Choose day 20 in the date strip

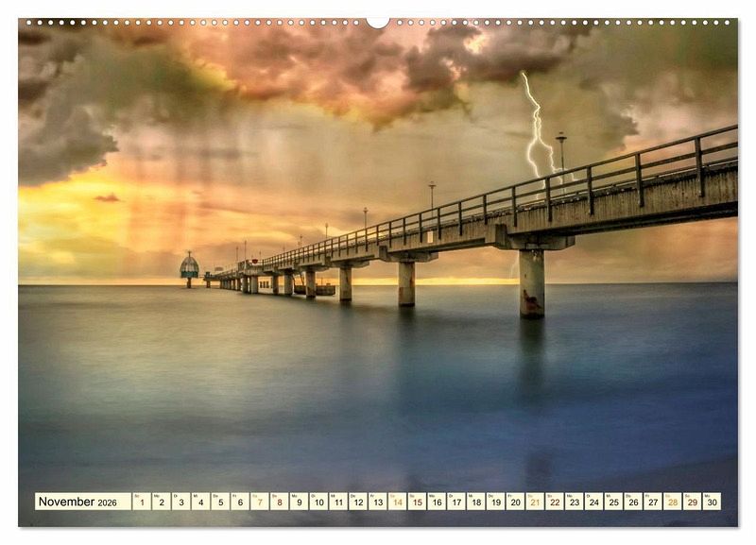tap(515, 502)
